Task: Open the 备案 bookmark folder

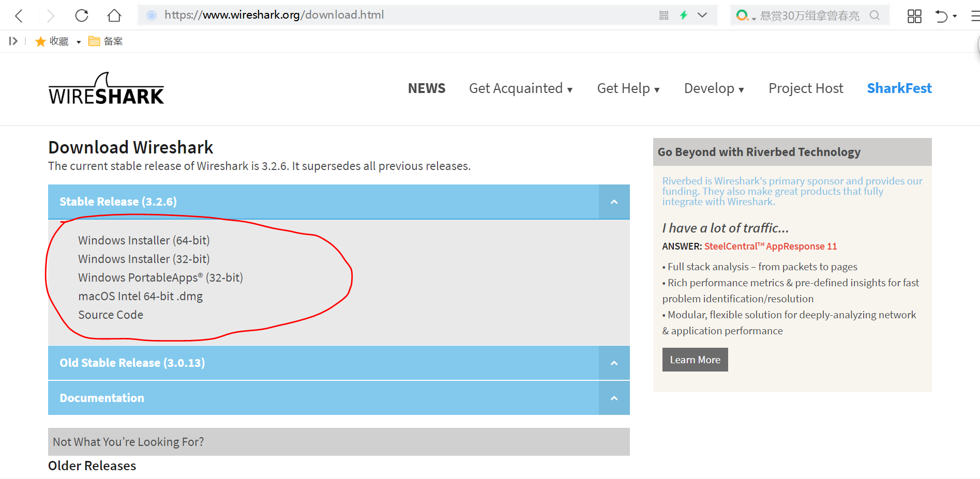Action: pos(105,41)
